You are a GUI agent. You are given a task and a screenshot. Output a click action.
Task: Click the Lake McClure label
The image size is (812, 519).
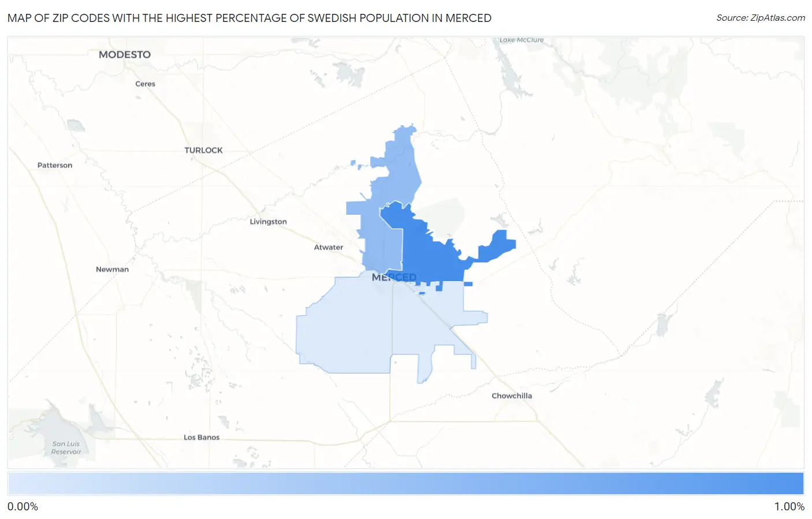(522, 40)
